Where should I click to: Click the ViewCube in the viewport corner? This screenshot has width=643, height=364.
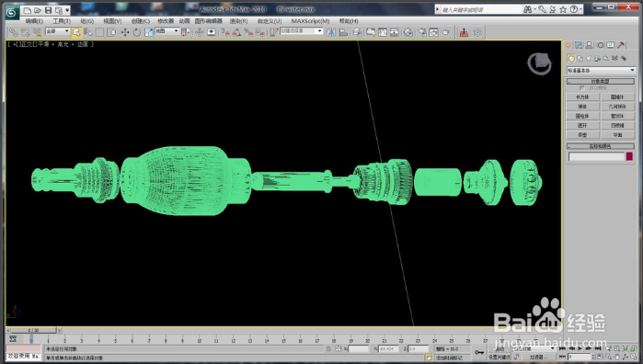point(539,63)
